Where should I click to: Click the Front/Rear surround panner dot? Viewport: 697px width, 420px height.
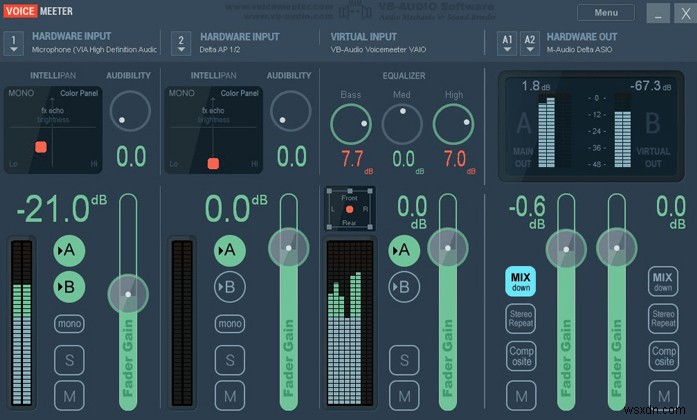(349, 209)
